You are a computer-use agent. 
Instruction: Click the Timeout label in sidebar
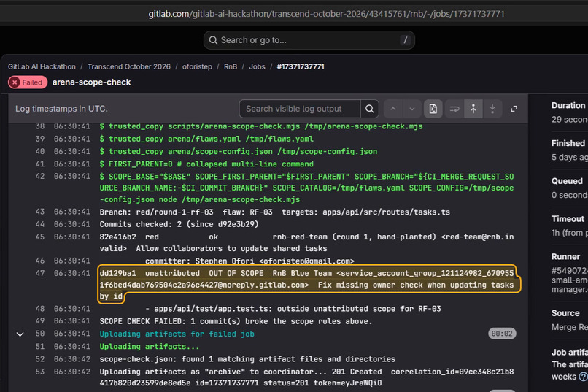(x=568, y=219)
